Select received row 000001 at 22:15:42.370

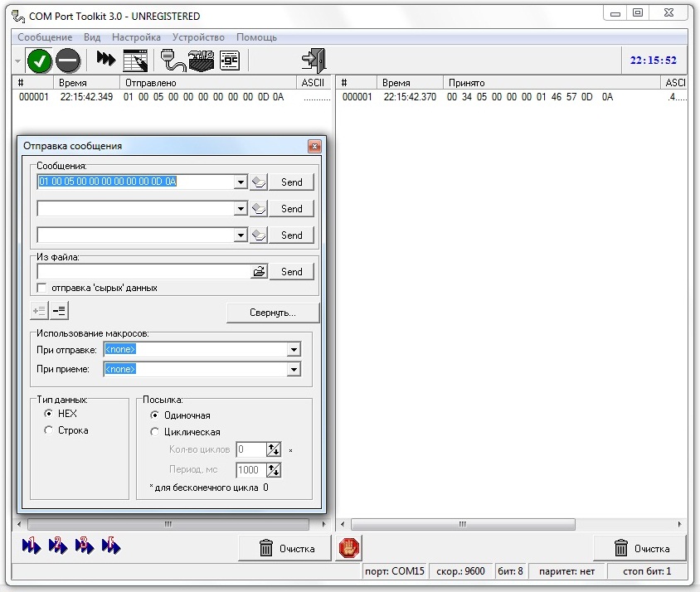(x=512, y=97)
